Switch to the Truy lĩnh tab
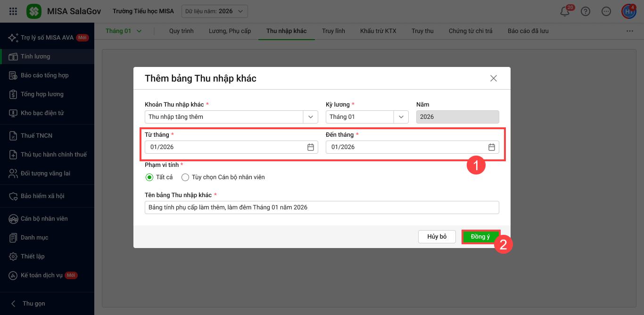Screen dimensions: 644x315 click(333, 31)
